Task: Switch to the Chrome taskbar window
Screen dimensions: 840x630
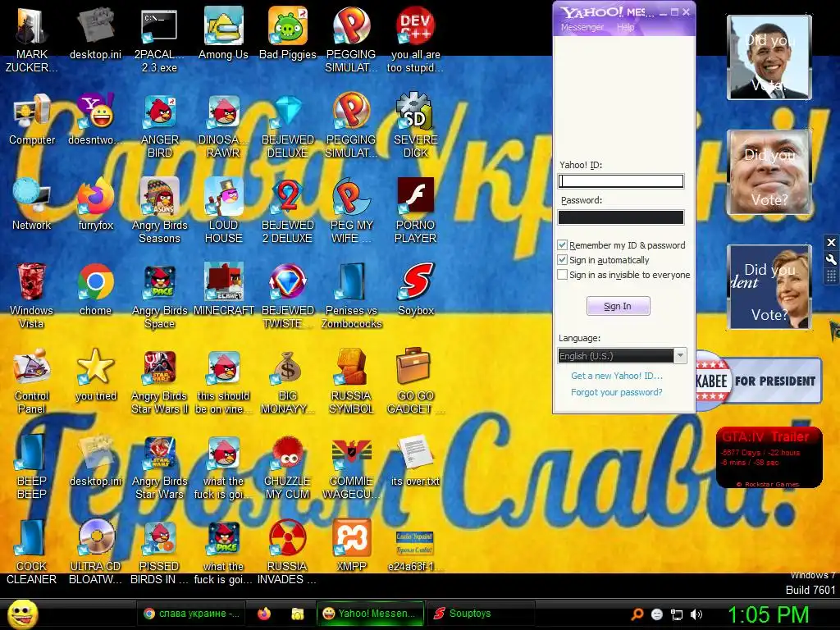Action: (192, 614)
